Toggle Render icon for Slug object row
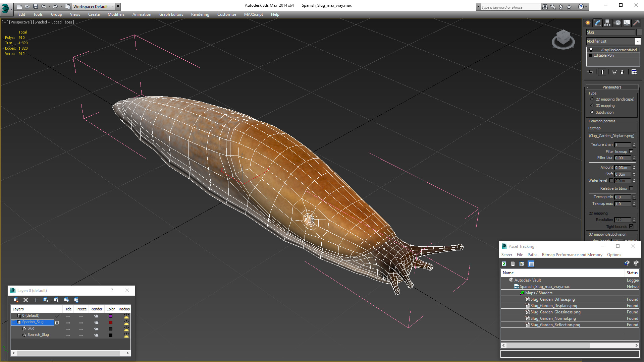This screenshot has height=362, width=644. [96, 329]
